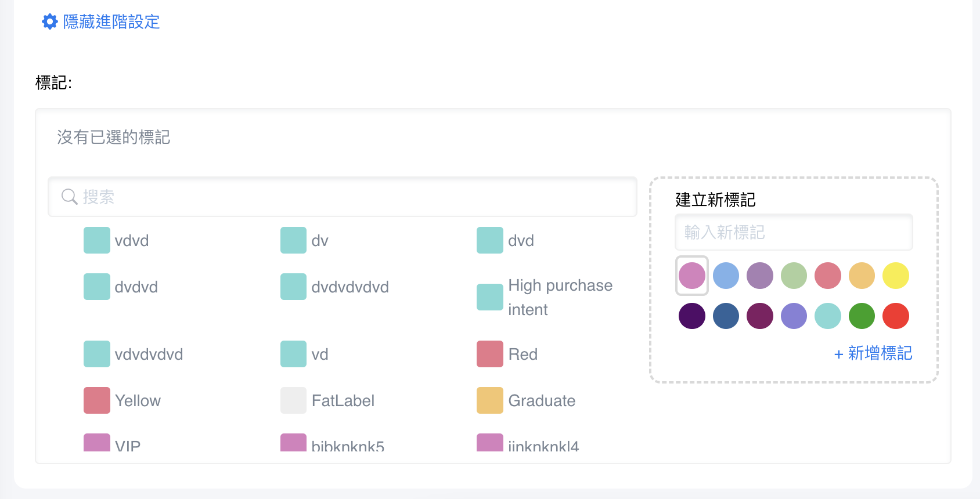Choose the light blue color swatch
This screenshot has width=980, height=499.
[726, 276]
